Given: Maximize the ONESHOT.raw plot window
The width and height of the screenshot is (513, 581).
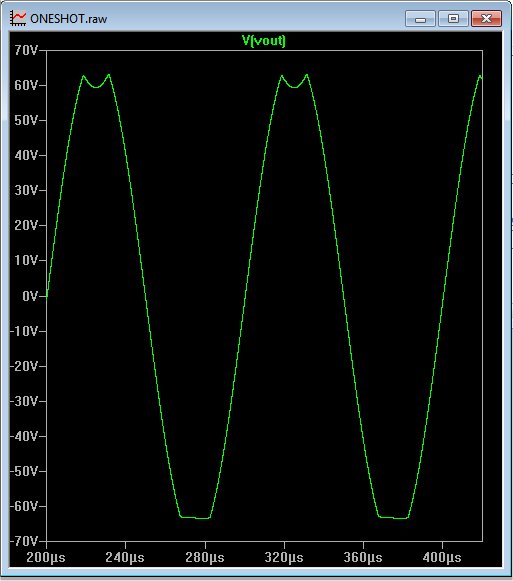Looking at the screenshot, I should (x=453, y=19).
